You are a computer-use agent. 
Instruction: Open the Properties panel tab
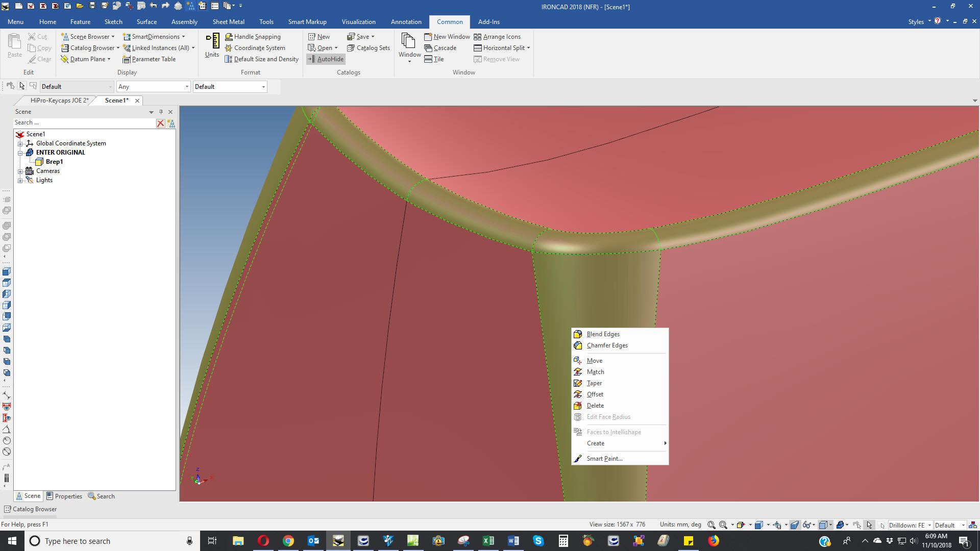64,496
